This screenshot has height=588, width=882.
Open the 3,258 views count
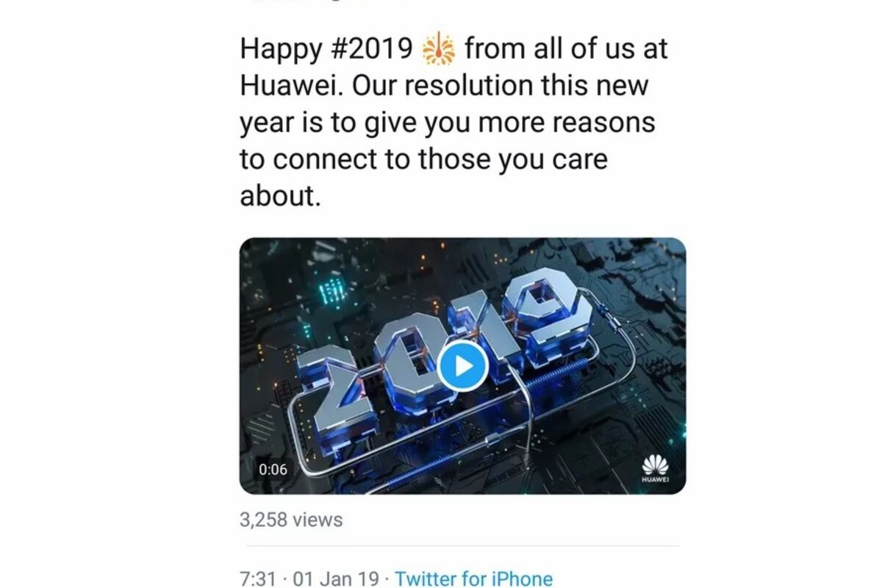coord(291,520)
